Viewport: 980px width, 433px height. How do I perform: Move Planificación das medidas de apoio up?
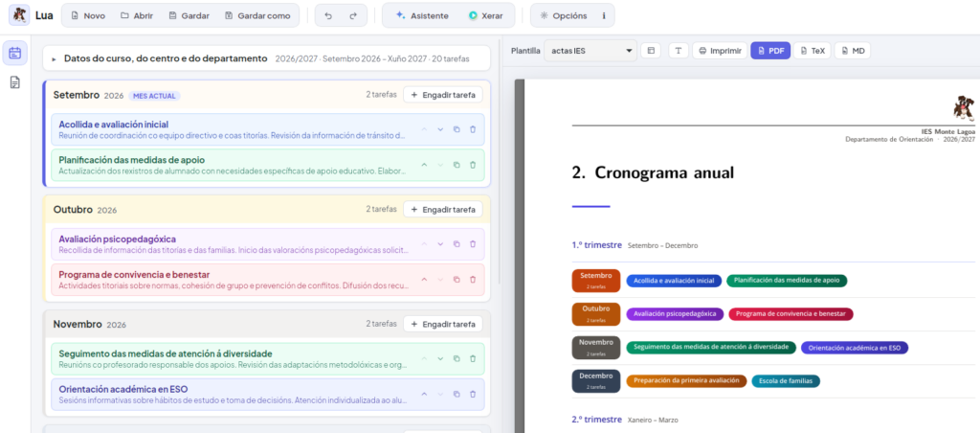[x=424, y=165]
